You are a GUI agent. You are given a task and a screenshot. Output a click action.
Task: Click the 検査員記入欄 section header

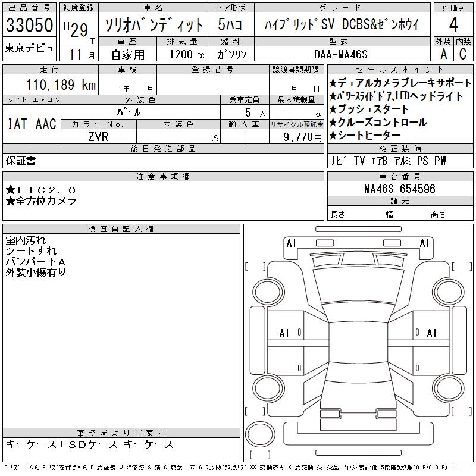point(121,229)
